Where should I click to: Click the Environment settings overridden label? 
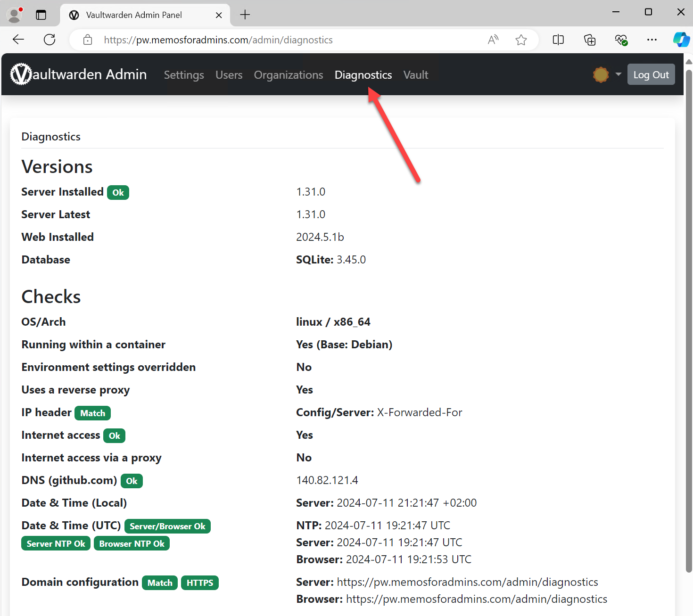tap(108, 367)
